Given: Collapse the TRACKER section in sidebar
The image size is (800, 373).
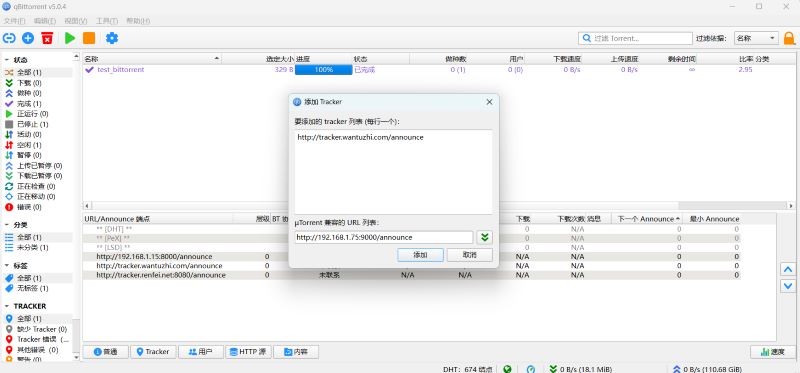Looking at the screenshot, I should [x=8, y=306].
